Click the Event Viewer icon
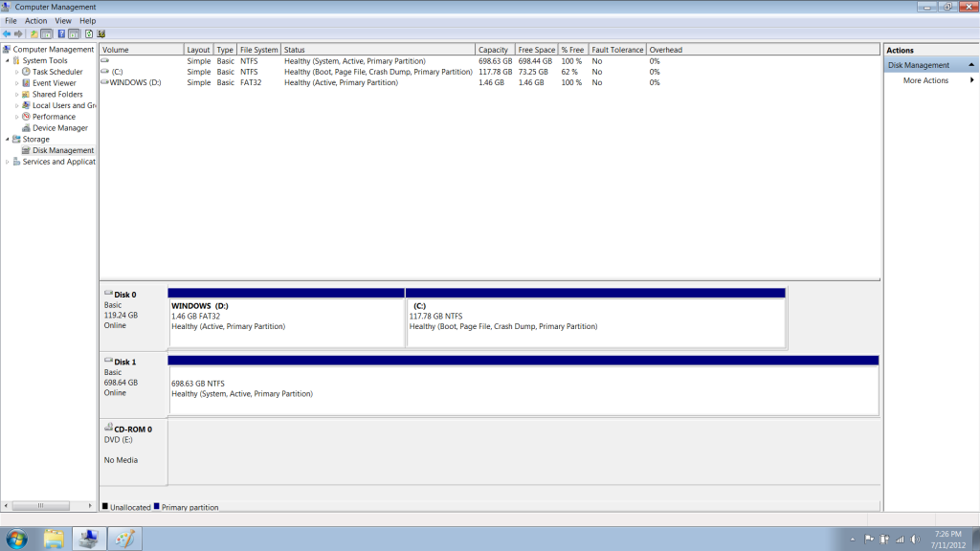The height and width of the screenshot is (551, 980). [26, 83]
